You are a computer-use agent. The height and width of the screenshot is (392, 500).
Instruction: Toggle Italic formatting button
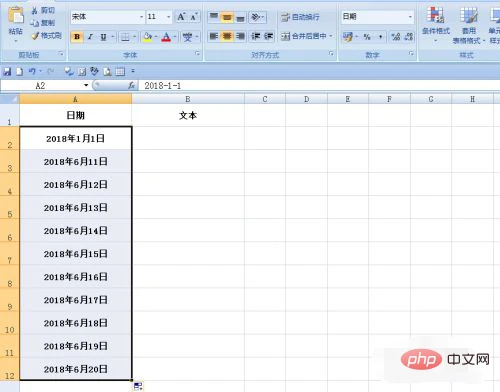90,37
